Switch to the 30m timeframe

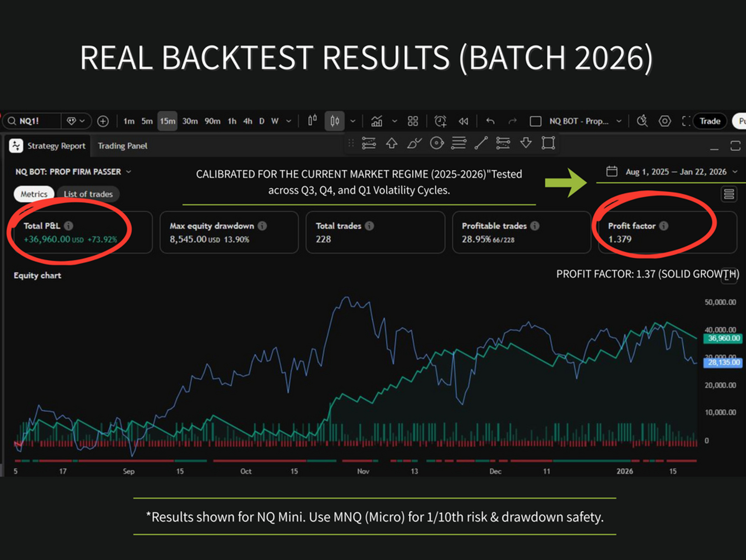pyautogui.click(x=190, y=121)
